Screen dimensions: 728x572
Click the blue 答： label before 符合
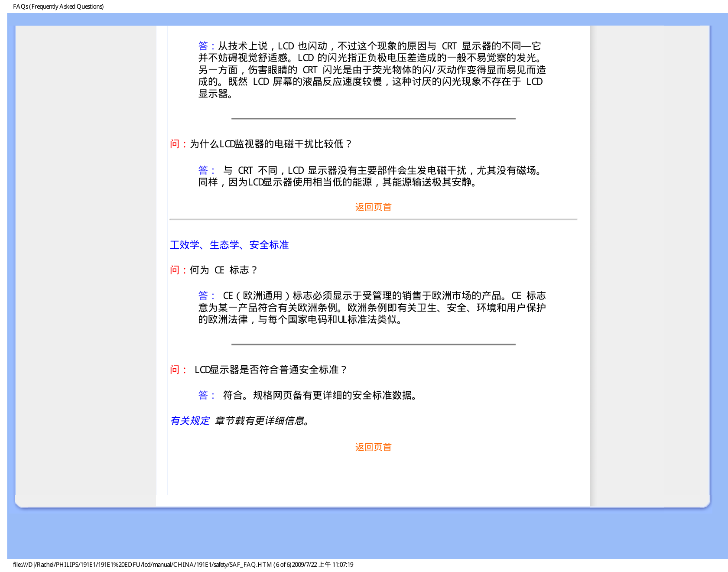(x=206, y=395)
